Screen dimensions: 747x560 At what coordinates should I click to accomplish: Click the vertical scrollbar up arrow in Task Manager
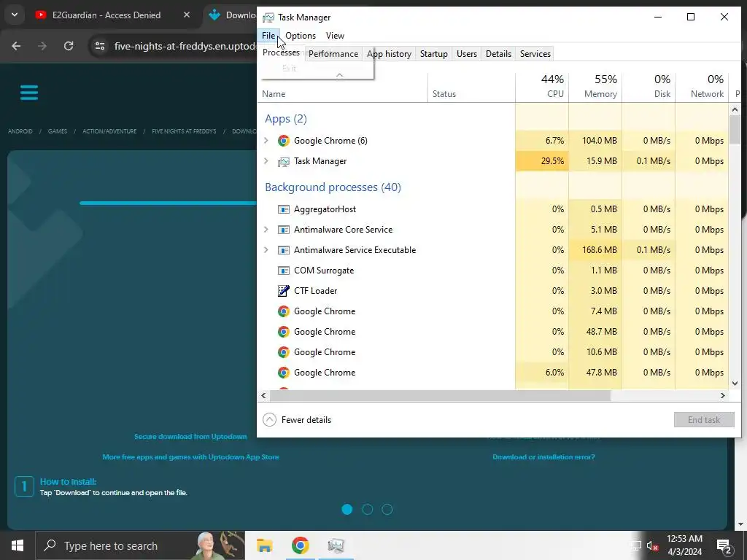[x=735, y=110]
